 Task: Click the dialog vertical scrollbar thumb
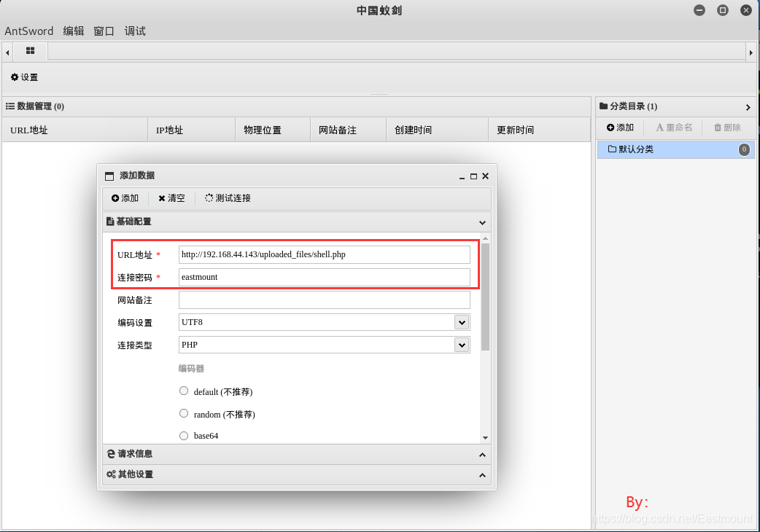point(485,297)
